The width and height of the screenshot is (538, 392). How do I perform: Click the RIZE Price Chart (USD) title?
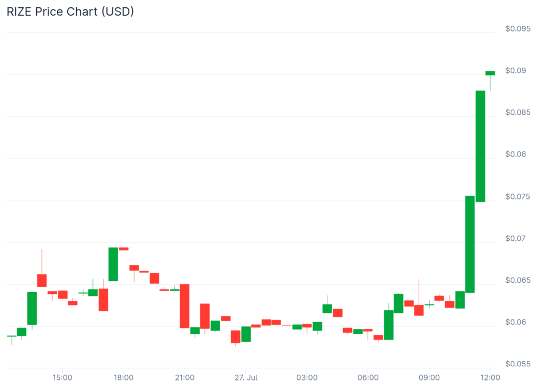click(70, 12)
